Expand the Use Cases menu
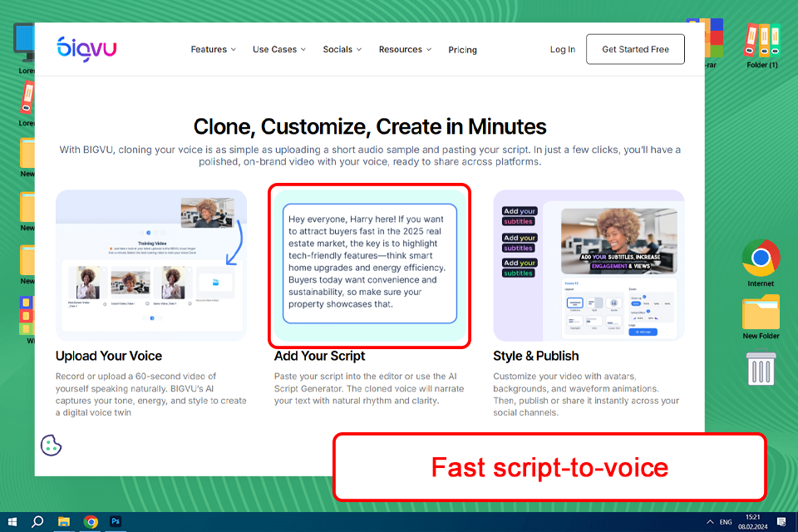798x532 pixels. click(x=279, y=49)
